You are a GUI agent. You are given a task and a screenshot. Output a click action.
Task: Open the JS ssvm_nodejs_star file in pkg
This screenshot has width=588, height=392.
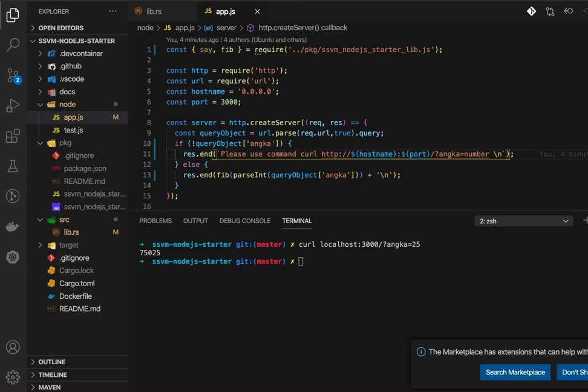78,194
